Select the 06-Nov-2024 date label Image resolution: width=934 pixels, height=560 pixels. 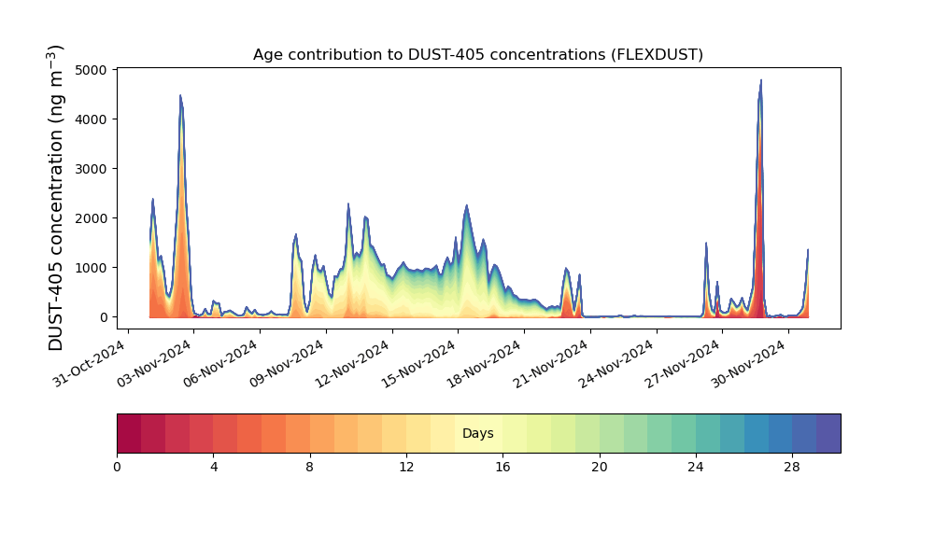pyautogui.click(x=220, y=363)
